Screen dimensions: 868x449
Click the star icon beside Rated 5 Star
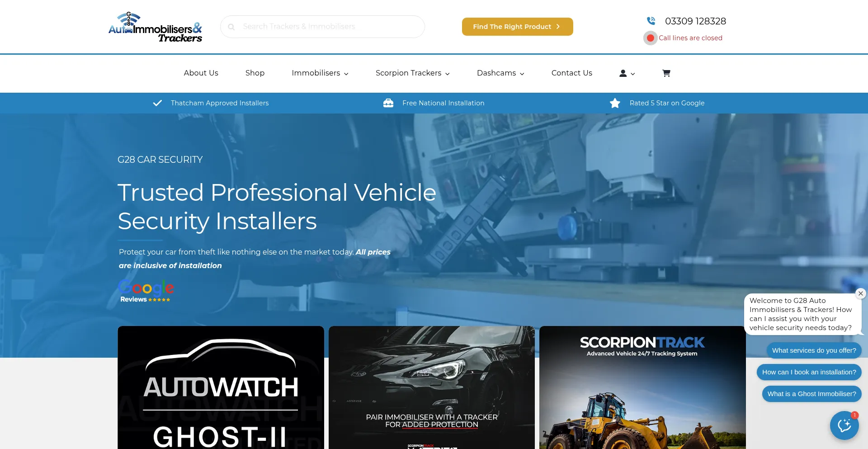click(615, 103)
